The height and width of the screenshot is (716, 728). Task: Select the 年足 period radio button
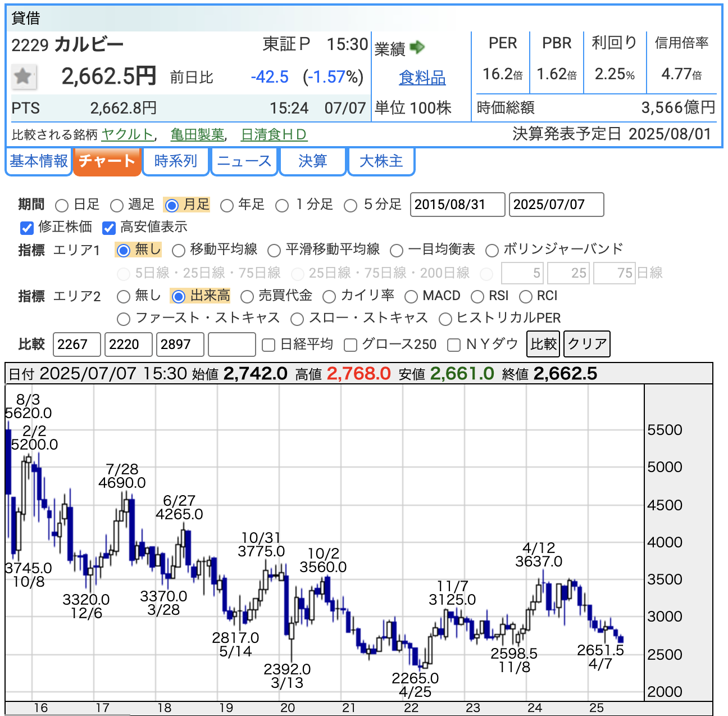(227, 206)
